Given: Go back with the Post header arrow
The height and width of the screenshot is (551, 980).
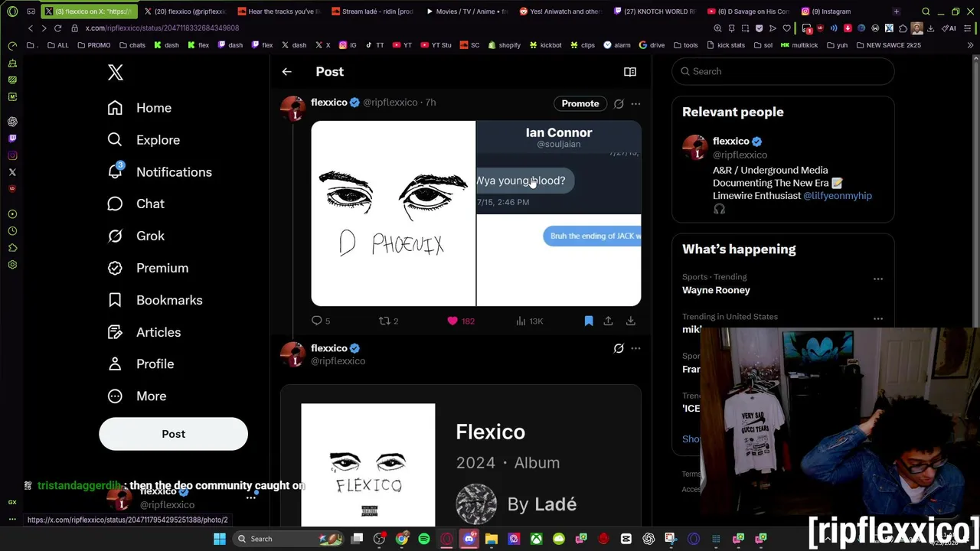Looking at the screenshot, I should (286, 72).
